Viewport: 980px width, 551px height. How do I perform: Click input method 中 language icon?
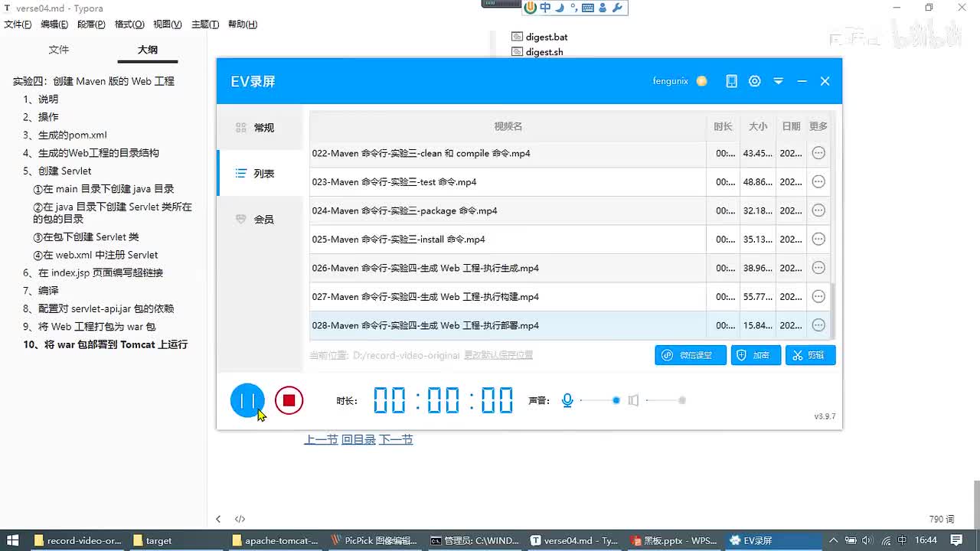[x=545, y=8]
